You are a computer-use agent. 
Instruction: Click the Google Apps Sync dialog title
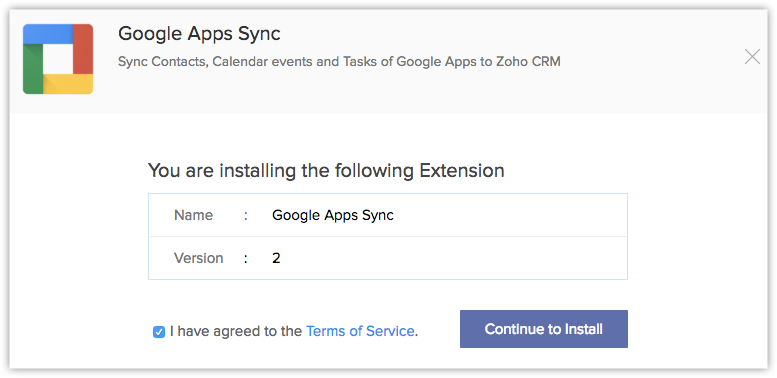pyautogui.click(x=199, y=34)
